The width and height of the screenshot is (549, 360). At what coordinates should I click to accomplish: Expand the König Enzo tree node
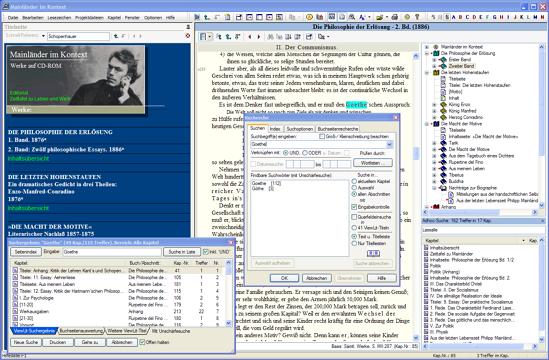pos(435,104)
